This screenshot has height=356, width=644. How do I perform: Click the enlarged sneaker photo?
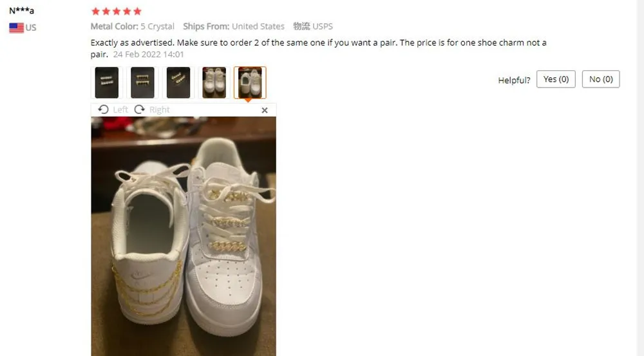184,236
